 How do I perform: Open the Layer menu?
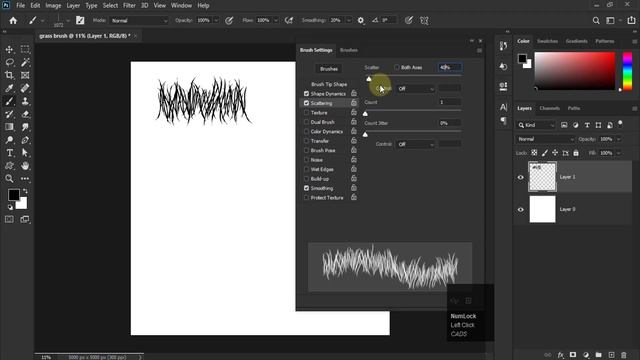coord(73,6)
